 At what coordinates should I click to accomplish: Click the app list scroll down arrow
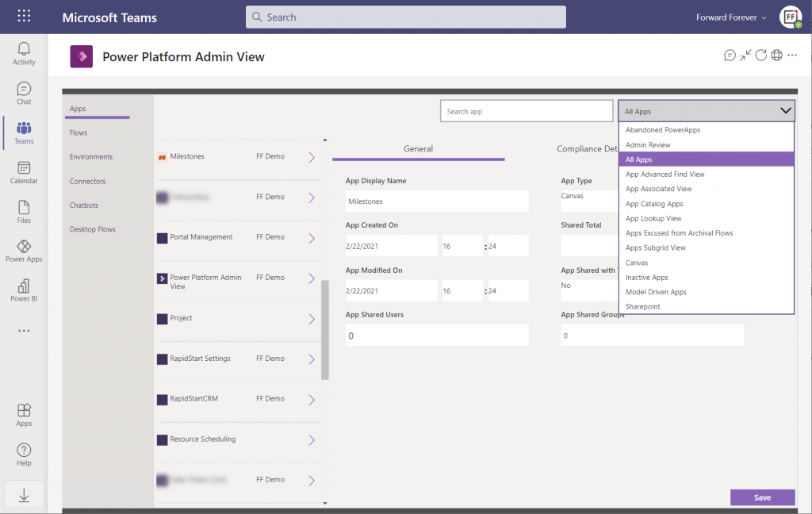tap(324, 503)
